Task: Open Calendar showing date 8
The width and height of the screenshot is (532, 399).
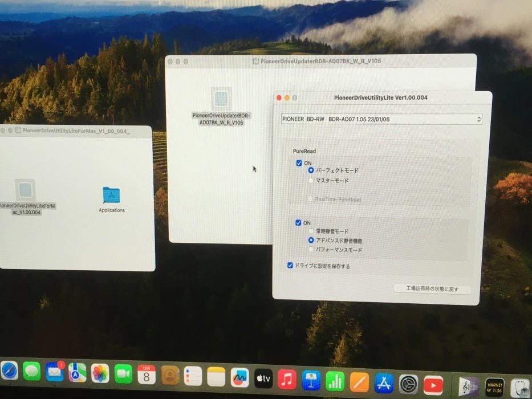Action: (x=146, y=374)
